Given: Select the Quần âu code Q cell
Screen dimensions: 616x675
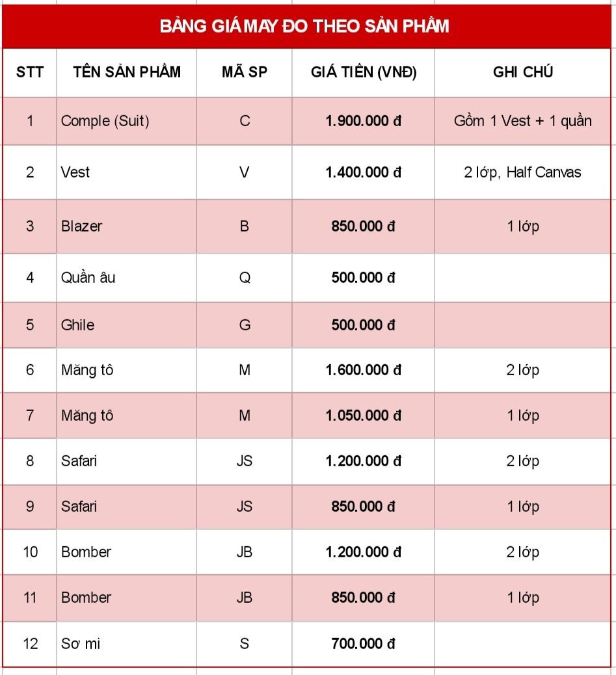Looking at the screenshot, I should tap(244, 278).
